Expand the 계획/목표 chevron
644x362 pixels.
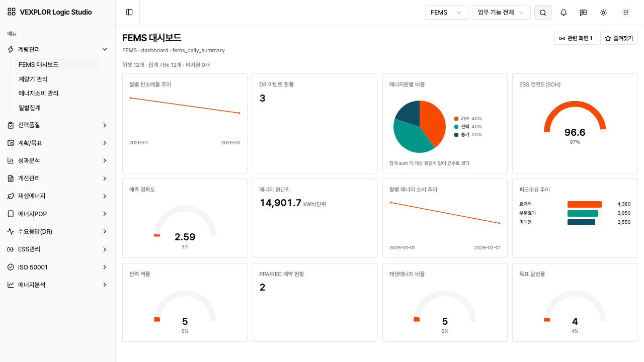(x=105, y=143)
